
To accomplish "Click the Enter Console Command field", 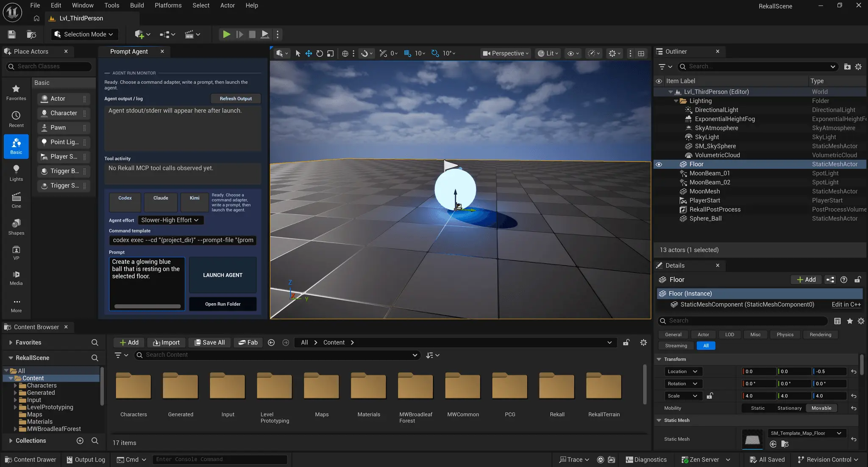I will click(x=220, y=459).
